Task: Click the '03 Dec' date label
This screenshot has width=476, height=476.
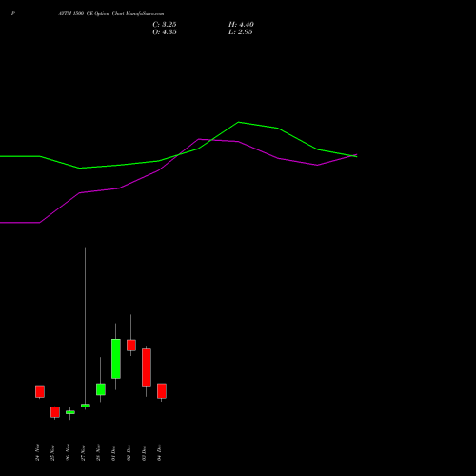Action: tap(145, 453)
